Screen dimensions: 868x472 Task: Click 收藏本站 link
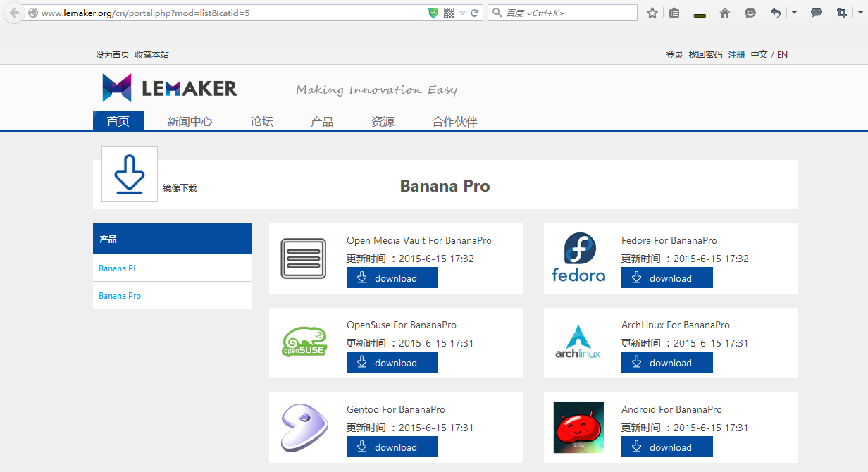[x=152, y=54]
